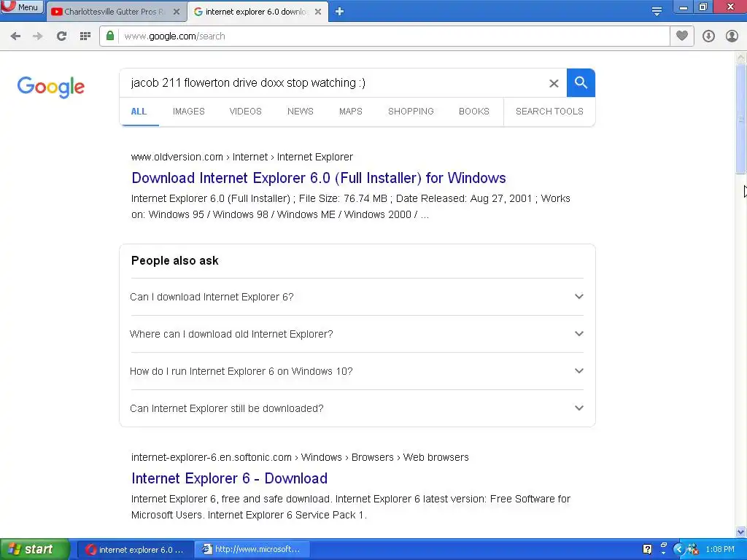Select the internet explorer 6.0 download tab
The width and height of the screenshot is (747, 560).
(258, 12)
